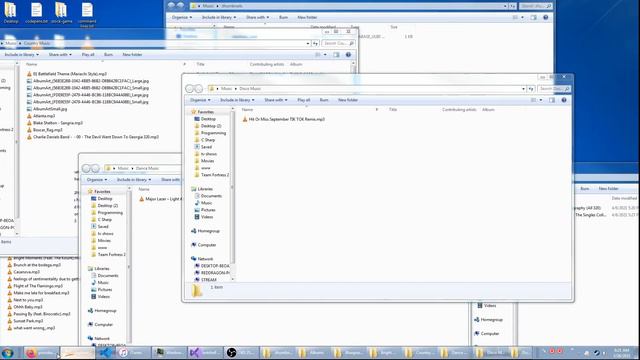Open Organize menu in Disco Music window
Screen dimensions: 640x360
pos(200,100)
